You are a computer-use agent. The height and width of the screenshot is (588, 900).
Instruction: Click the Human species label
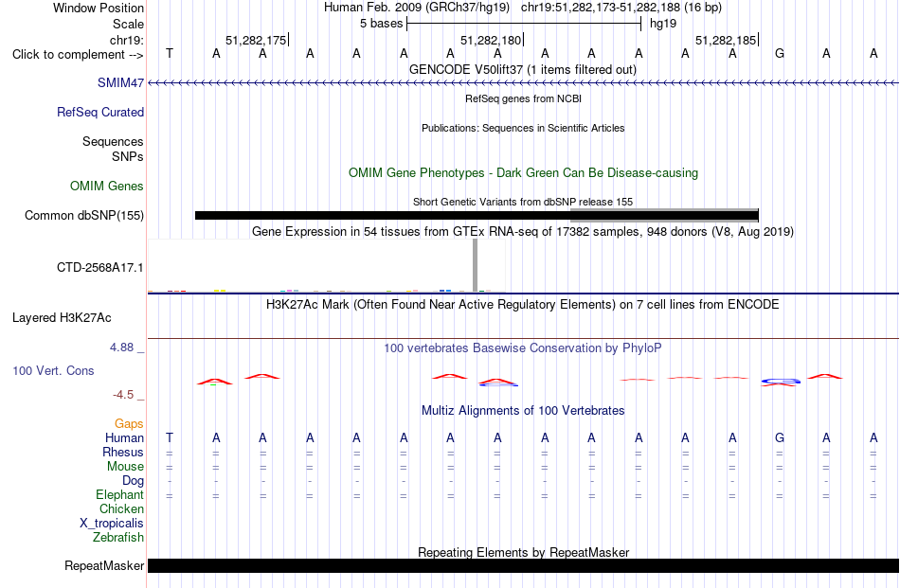[124, 437]
